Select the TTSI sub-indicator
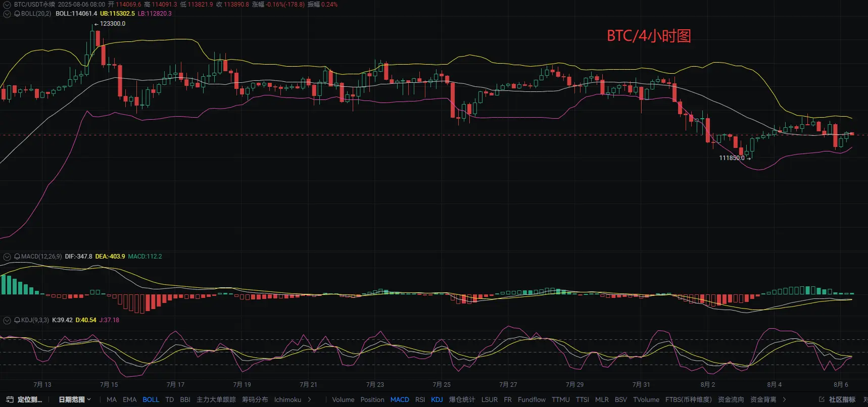 [583, 399]
